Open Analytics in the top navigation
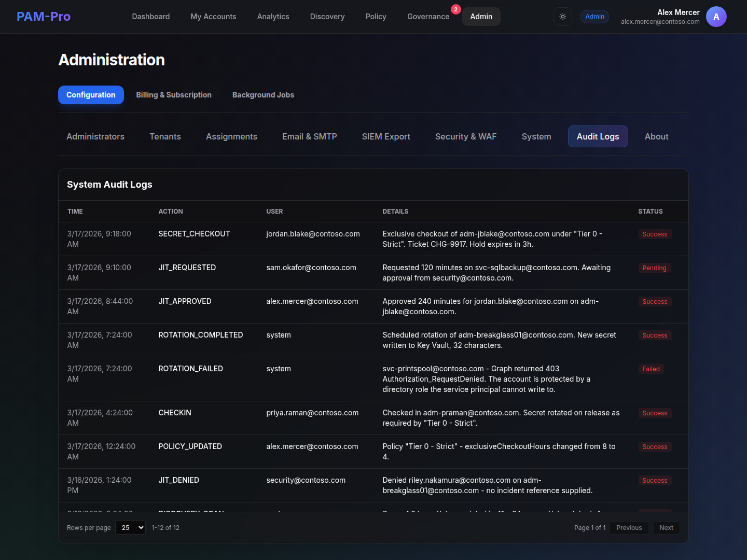The image size is (747, 560). 273,17
